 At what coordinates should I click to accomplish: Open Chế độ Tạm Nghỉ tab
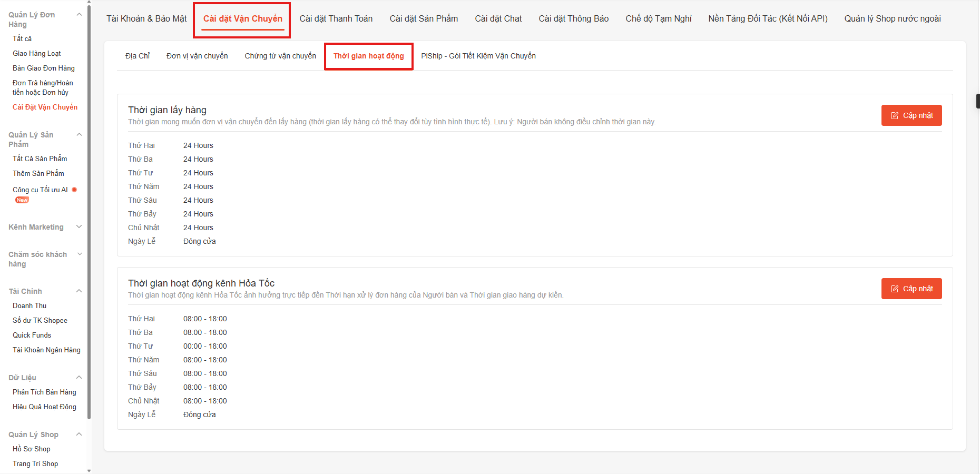658,19
